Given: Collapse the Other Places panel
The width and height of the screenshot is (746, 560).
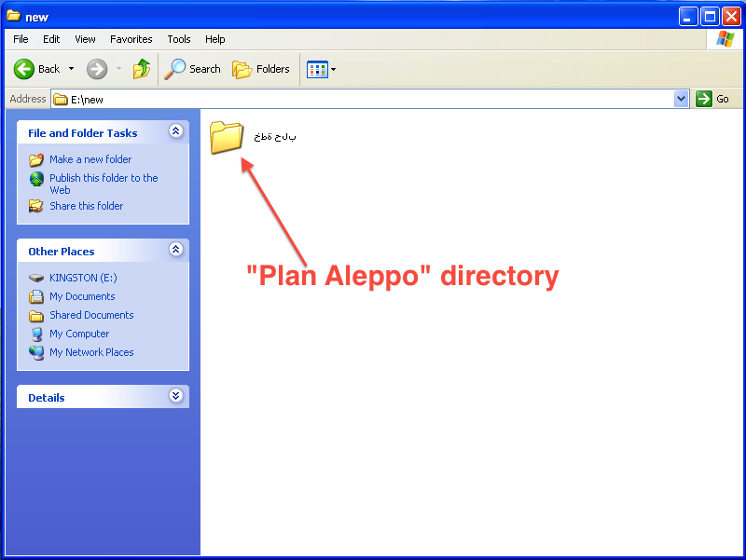Looking at the screenshot, I should [175, 251].
